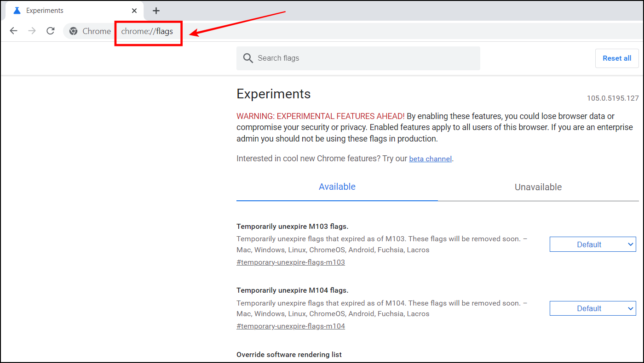The image size is (644, 363).
Task: Click the version number 105.0.5195.127
Action: click(613, 98)
